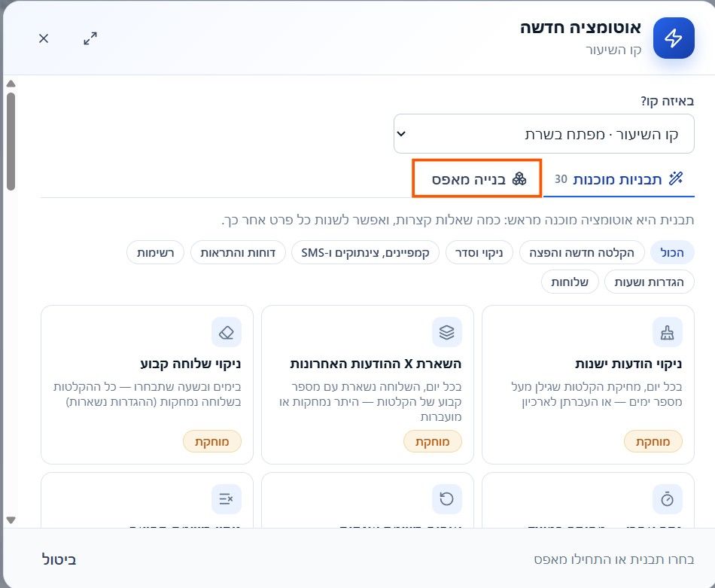Filter templates by ניקוי וסדר

479,252
